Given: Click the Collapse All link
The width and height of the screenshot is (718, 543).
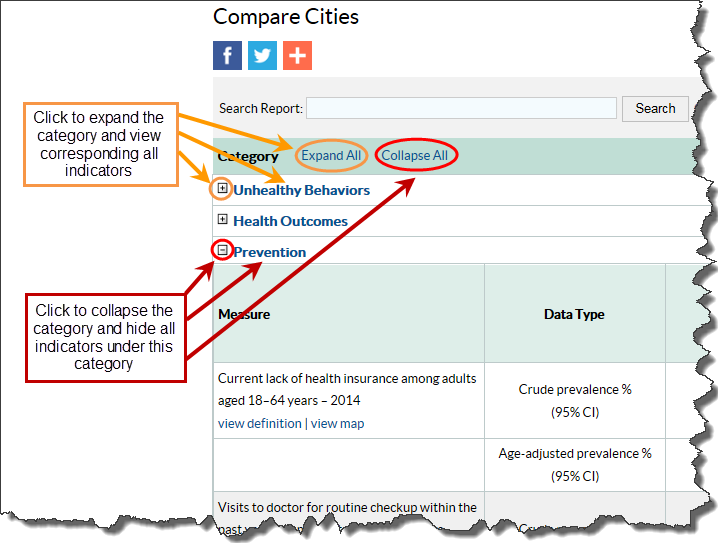Looking at the screenshot, I should tap(415, 156).
